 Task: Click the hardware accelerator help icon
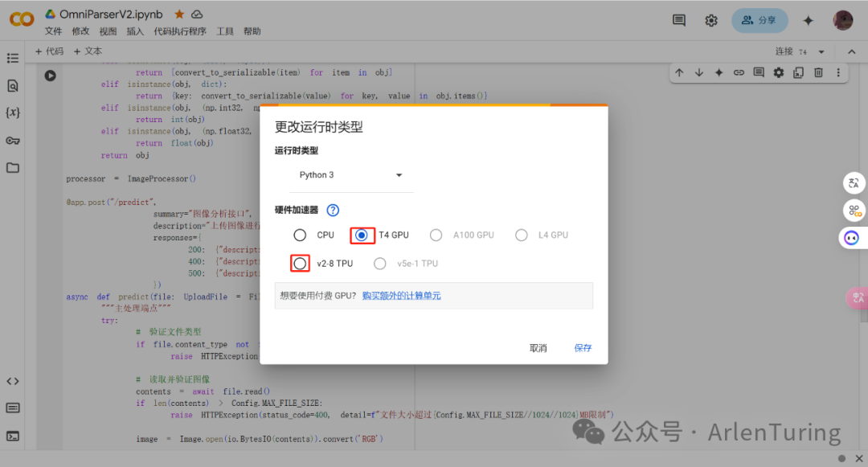332,210
